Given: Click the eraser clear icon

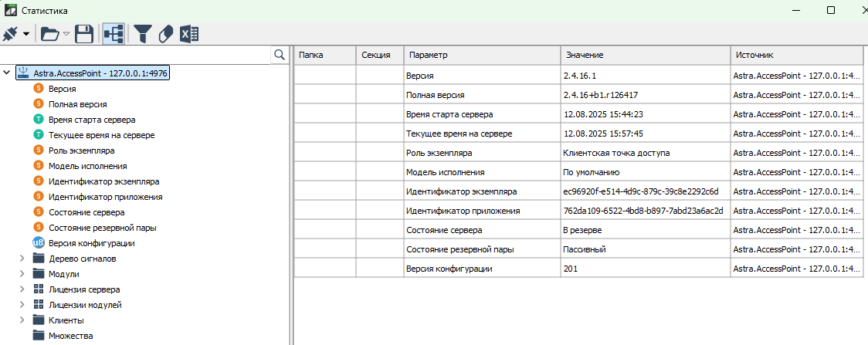Looking at the screenshot, I should [166, 33].
